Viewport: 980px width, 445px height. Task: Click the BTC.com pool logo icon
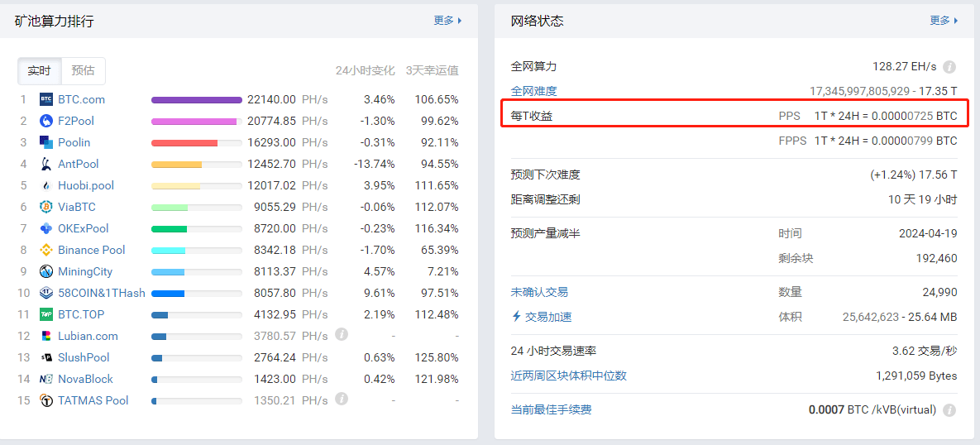click(x=46, y=99)
